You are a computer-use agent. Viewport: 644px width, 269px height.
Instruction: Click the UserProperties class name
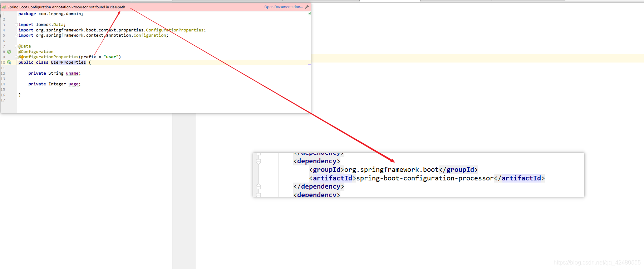click(68, 62)
